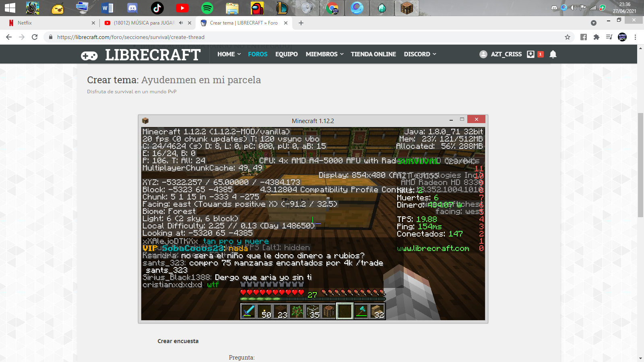The height and width of the screenshot is (362, 644).
Task: Open File Explorer from the taskbar
Action: click(x=232, y=8)
